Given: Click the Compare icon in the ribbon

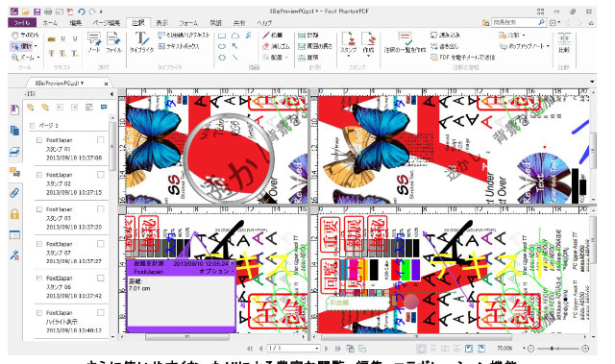Looking at the screenshot, I should click(x=564, y=42).
